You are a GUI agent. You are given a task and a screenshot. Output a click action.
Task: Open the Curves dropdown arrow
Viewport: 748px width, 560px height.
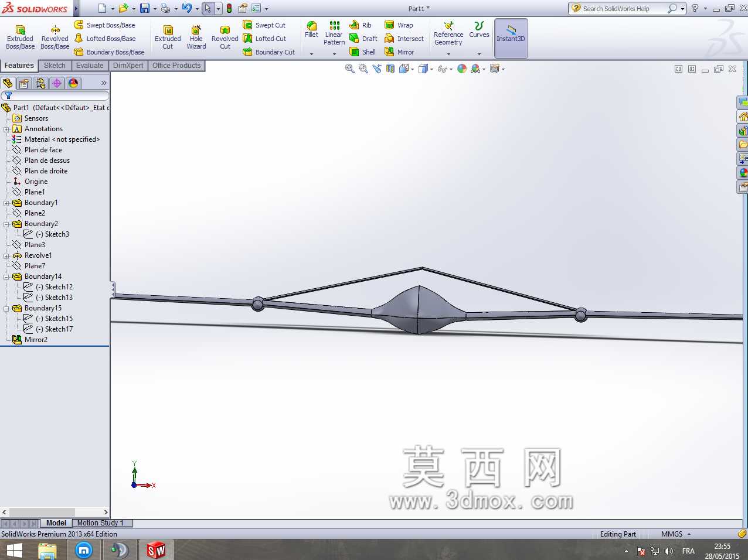click(479, 54)
